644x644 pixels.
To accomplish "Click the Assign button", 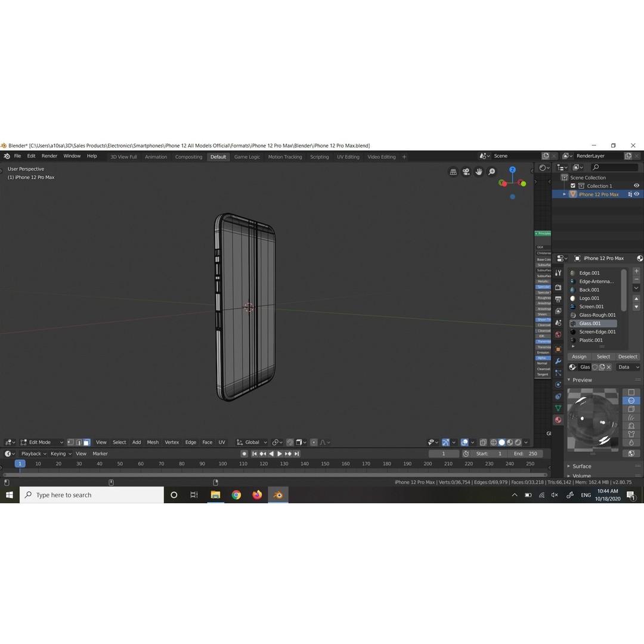I will (x=579, y=357).
